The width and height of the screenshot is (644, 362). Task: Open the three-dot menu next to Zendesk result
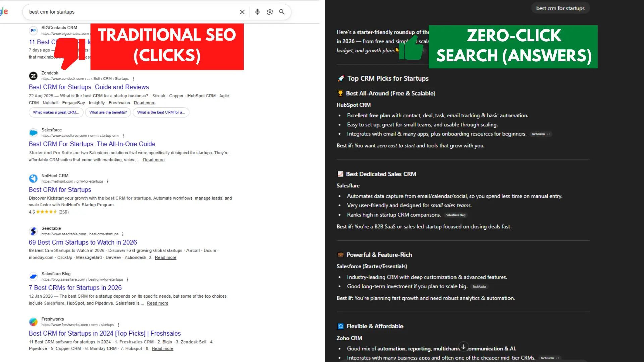[x=133, y=78]
